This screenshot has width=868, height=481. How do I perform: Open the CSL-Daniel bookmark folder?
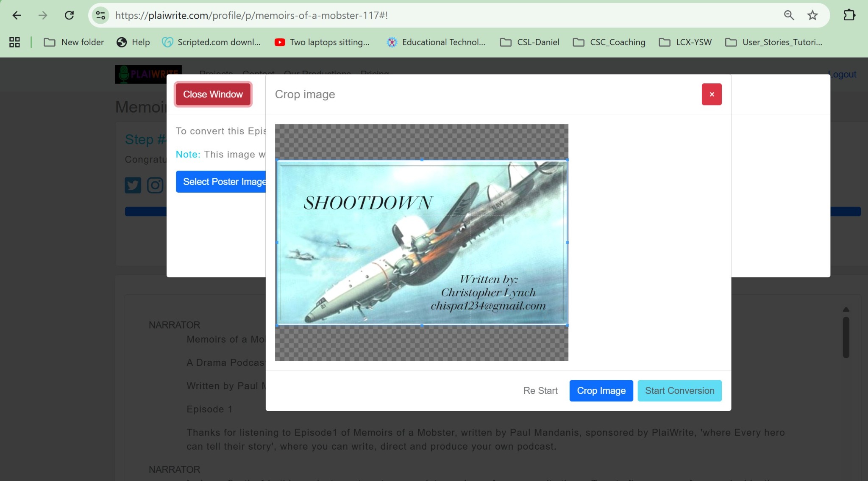click(530, 42)
